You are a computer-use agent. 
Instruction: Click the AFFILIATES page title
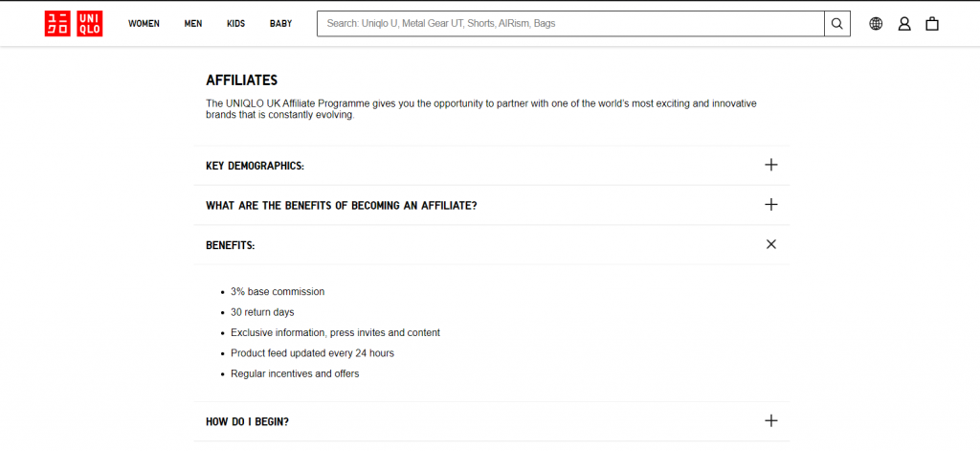point(241,80)
